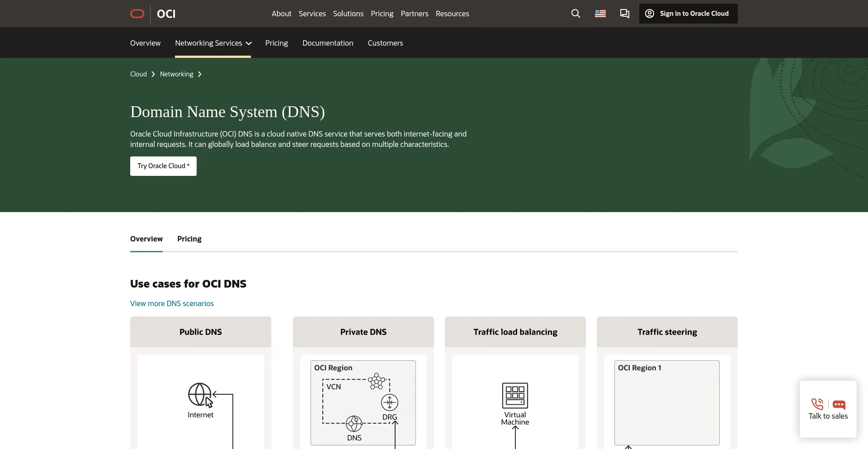The height and width of the screenshot is (449, 868).
Task: Click the DNS globe icon in Private DNS diagram
Action: pos(354,424)
